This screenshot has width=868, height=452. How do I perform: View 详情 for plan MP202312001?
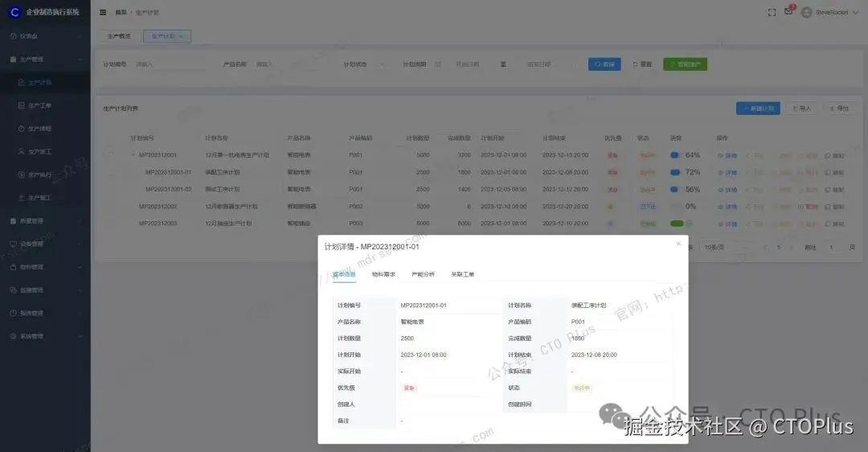pos(727,156)
